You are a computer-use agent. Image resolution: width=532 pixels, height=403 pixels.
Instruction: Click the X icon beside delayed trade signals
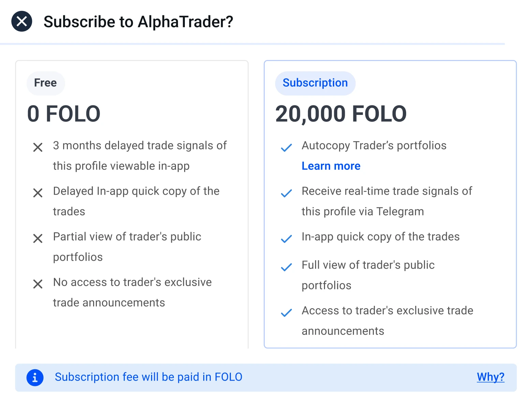(x=38, y=147)
